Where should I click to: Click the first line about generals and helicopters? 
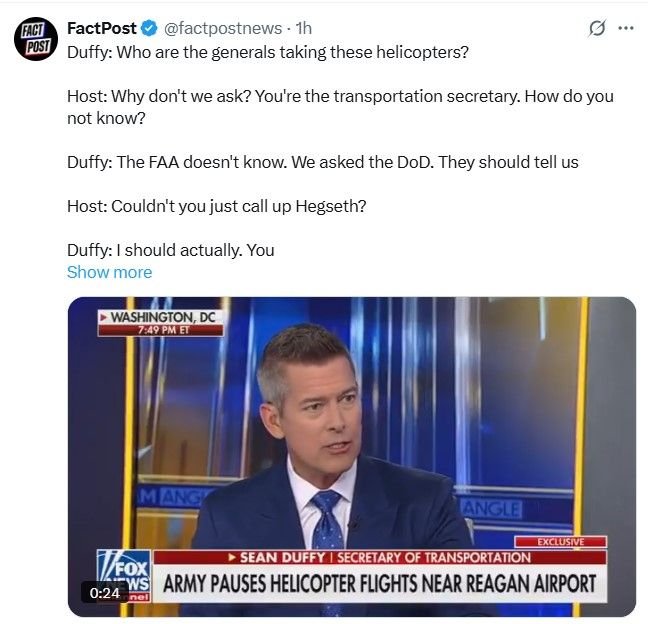[x=268, y=52]
